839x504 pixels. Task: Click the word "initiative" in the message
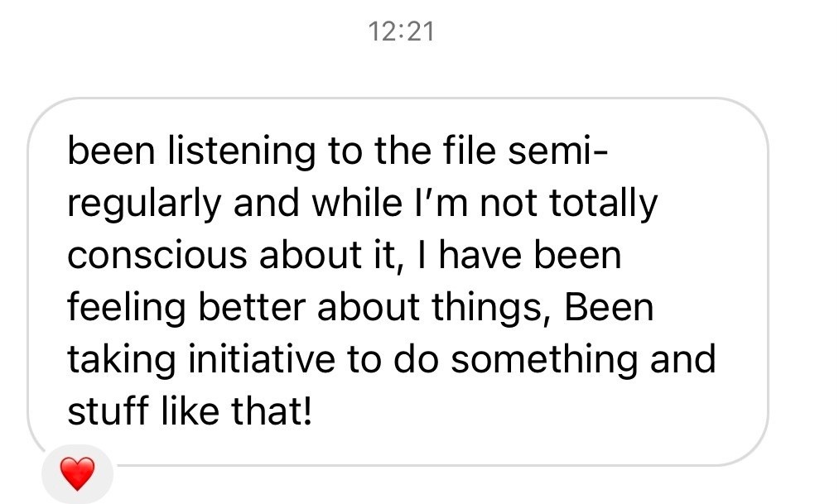click(x=257, y=360)
